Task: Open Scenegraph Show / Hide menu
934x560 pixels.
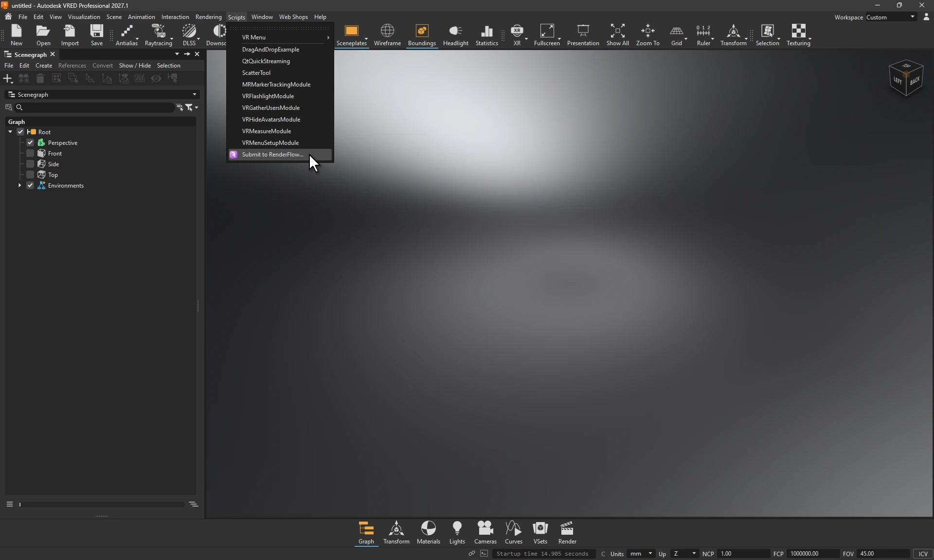Action: [135, 66]
